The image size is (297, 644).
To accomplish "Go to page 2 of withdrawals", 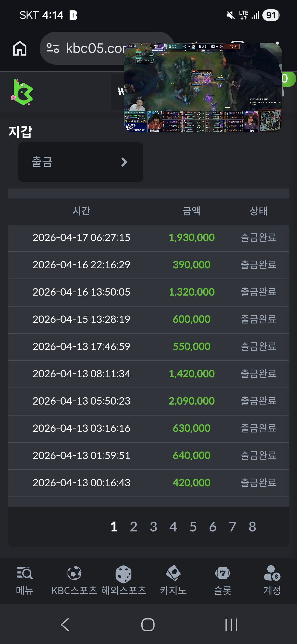I will point(134,527).
